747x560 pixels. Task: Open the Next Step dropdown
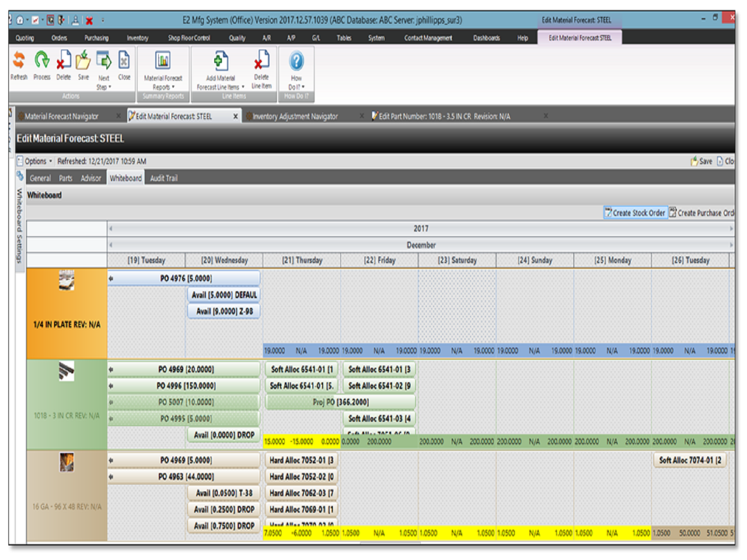coord(104,70)
